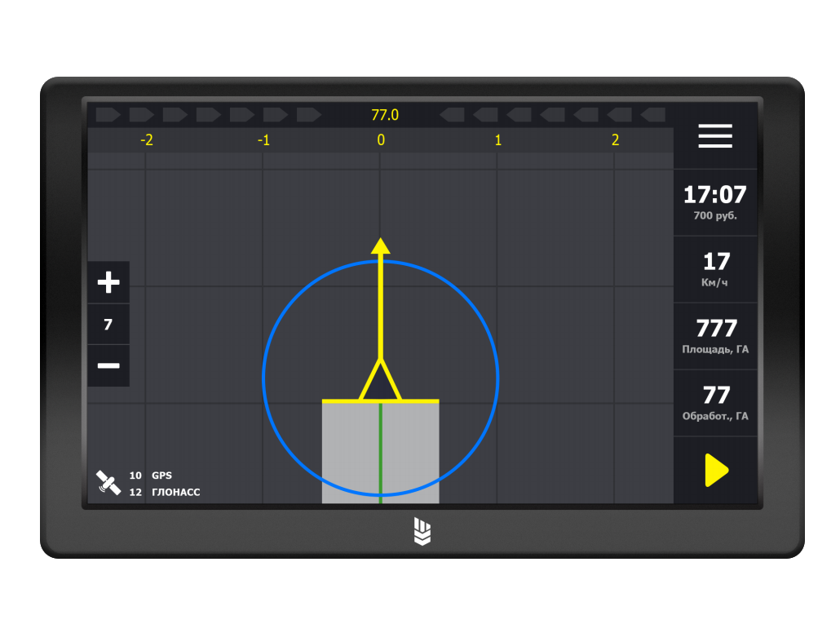Tap the leftmost right-pointing lightbar arrow

tap(108, 115)
